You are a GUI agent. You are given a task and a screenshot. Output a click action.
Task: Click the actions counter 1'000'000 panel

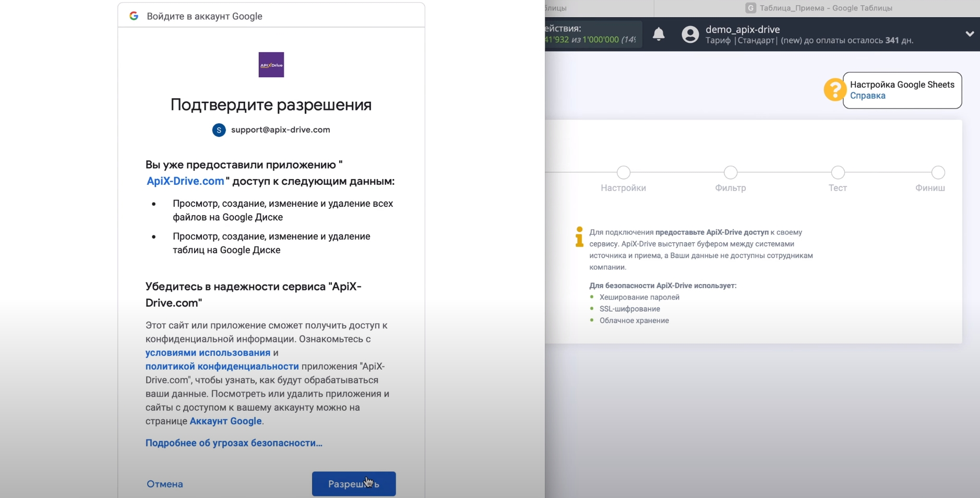pos(593,34)
